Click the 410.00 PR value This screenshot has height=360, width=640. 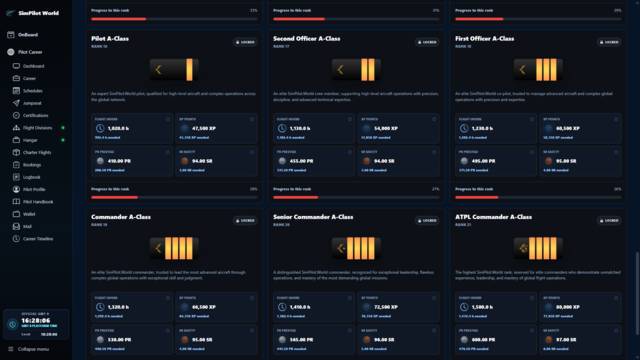(119, 161)
